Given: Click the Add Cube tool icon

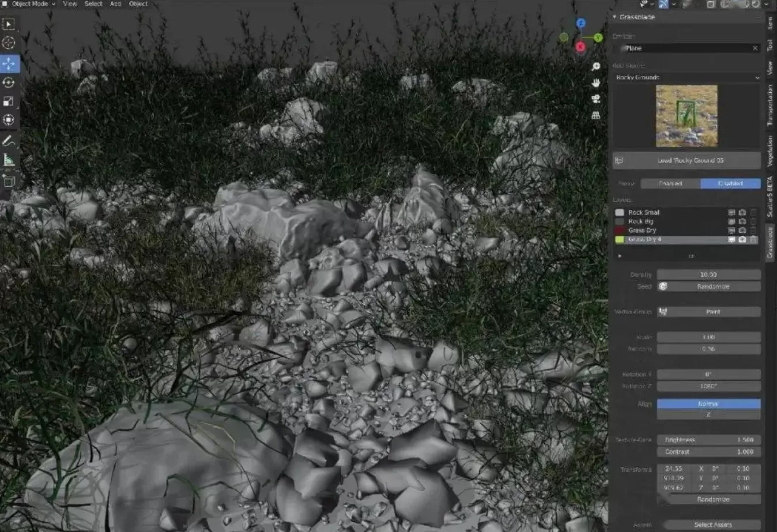Looking at the screenshot, I should pos(9,182).
